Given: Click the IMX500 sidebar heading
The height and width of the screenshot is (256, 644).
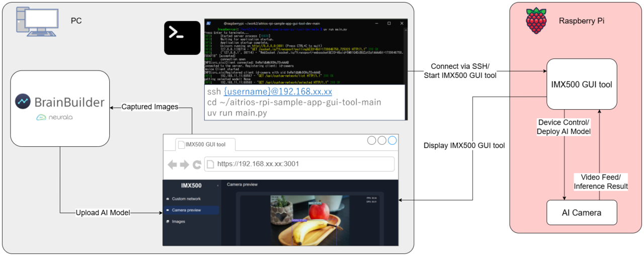Looking at the screenshot, I should pos(191,186).
